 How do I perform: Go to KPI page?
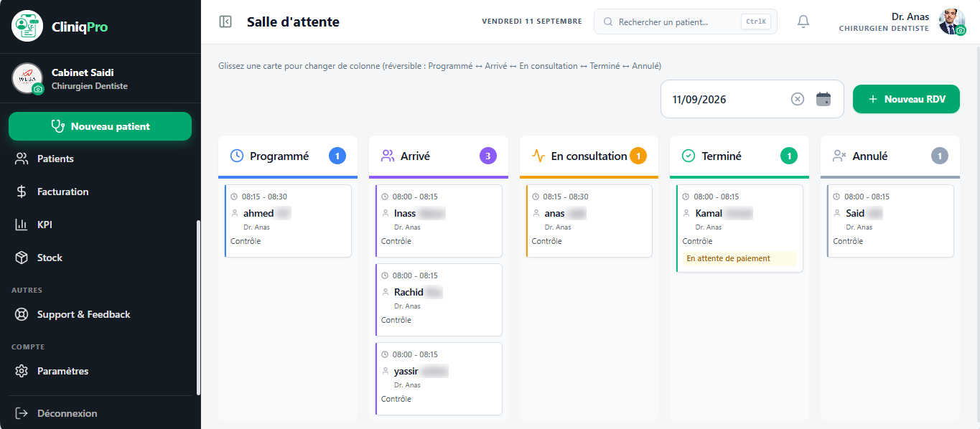coord(101,225)
